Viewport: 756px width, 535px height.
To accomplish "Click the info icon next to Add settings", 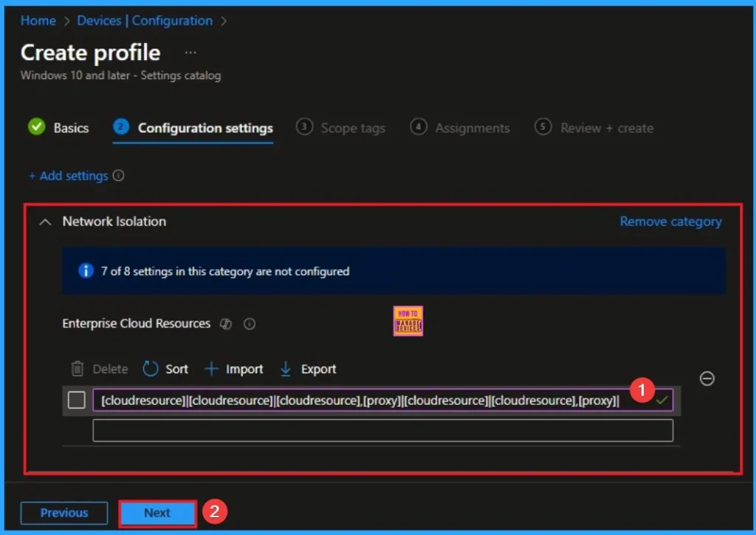I will coord(120,176).
